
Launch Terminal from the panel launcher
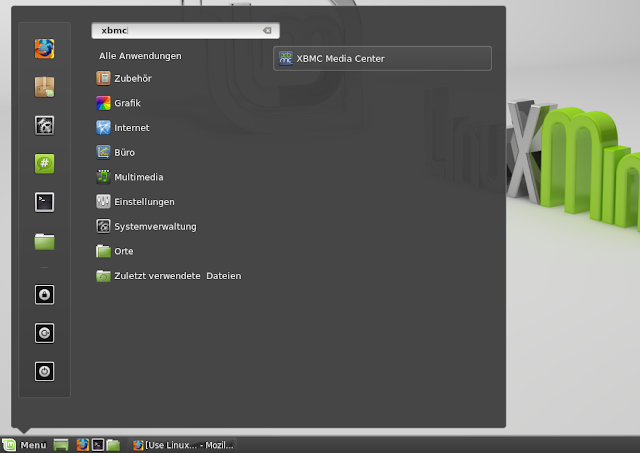point(98,445)
